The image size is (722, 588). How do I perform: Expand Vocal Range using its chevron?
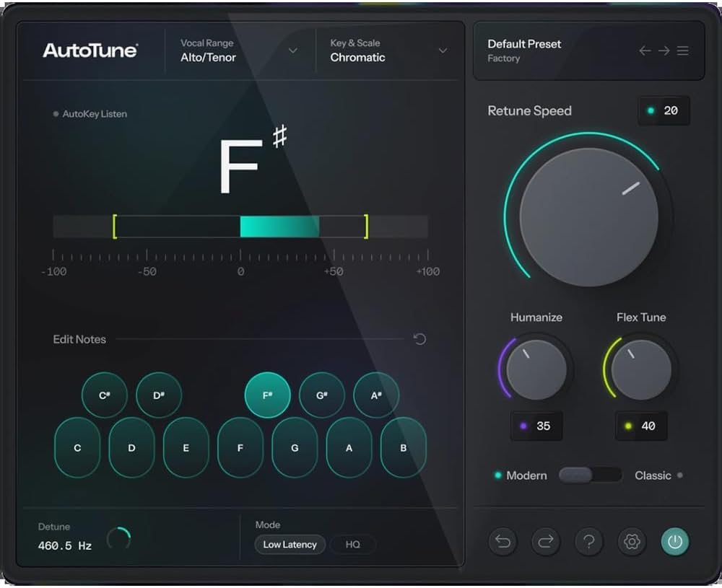(293, 51)
